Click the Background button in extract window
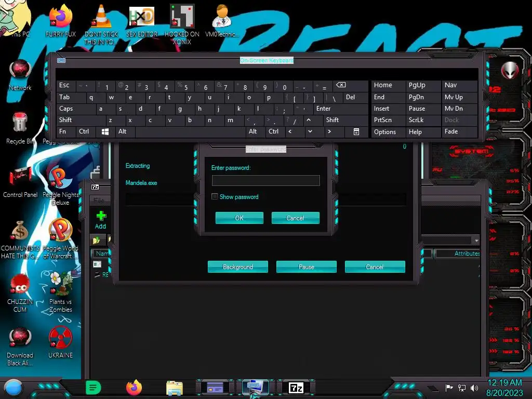532x399 pixels. [x=237, y=267]
